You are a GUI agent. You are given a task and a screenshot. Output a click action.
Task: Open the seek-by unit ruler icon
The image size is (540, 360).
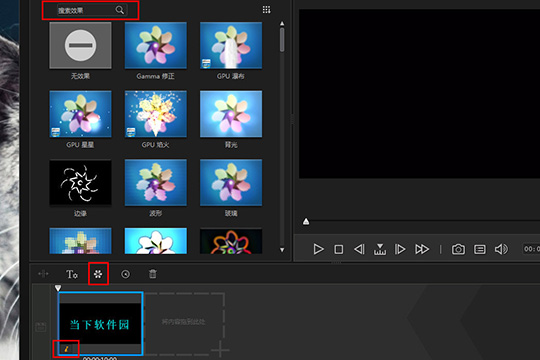coord(380,249)
